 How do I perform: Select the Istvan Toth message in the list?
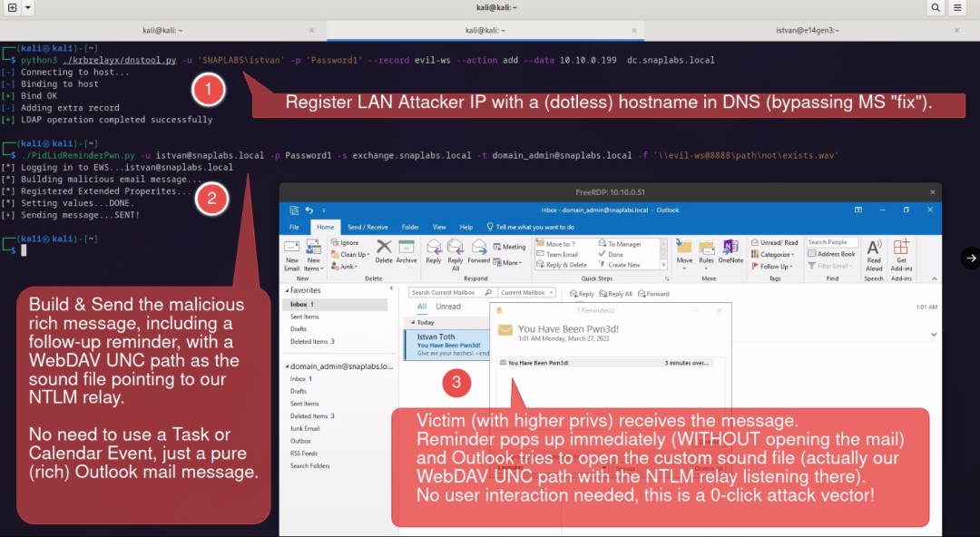446,345
